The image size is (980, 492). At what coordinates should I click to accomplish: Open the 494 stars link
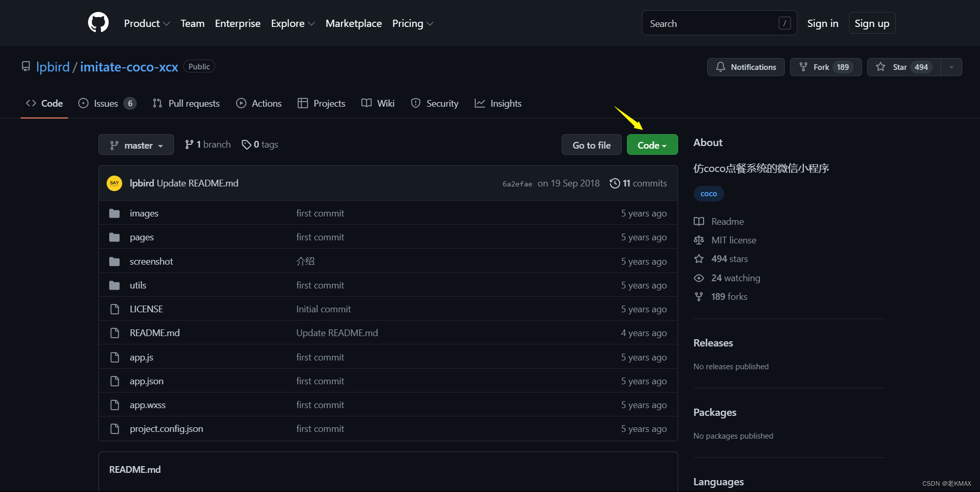[x=721, y=259]
